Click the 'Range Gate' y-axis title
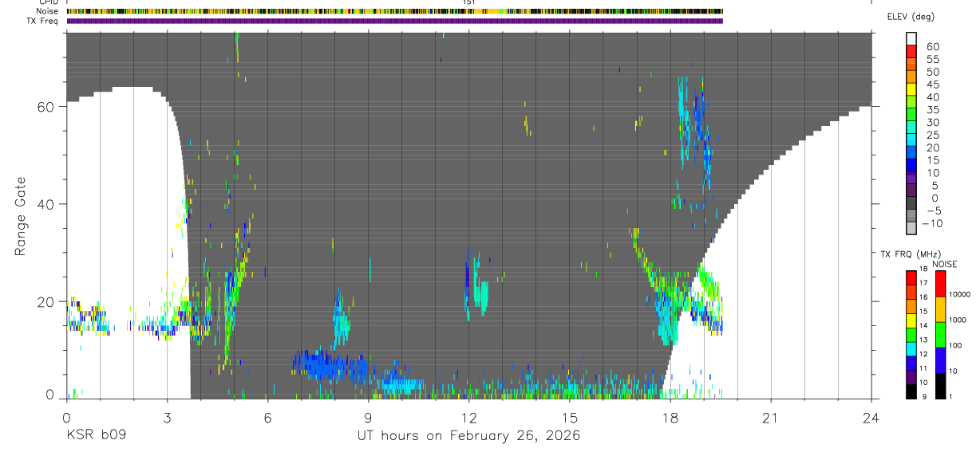980x452 pixels. pyautogui.click(x=21, y=217)
